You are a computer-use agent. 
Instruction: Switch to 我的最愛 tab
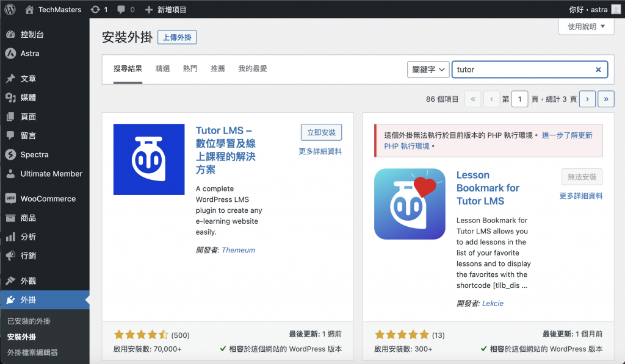[252, 69]
